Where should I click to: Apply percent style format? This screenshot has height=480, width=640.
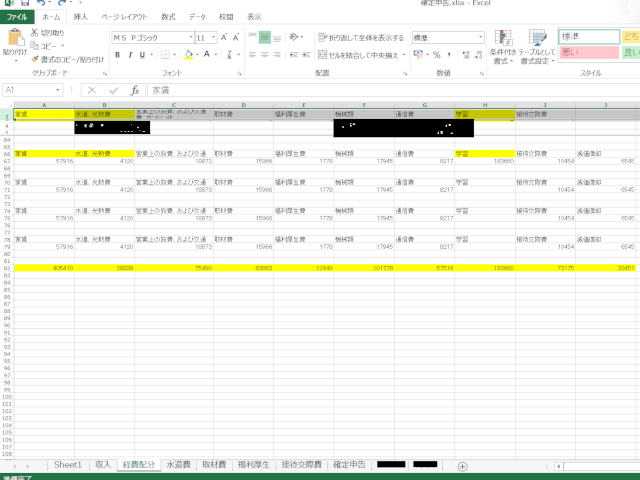pyautogui.click(x=437, y=55)
